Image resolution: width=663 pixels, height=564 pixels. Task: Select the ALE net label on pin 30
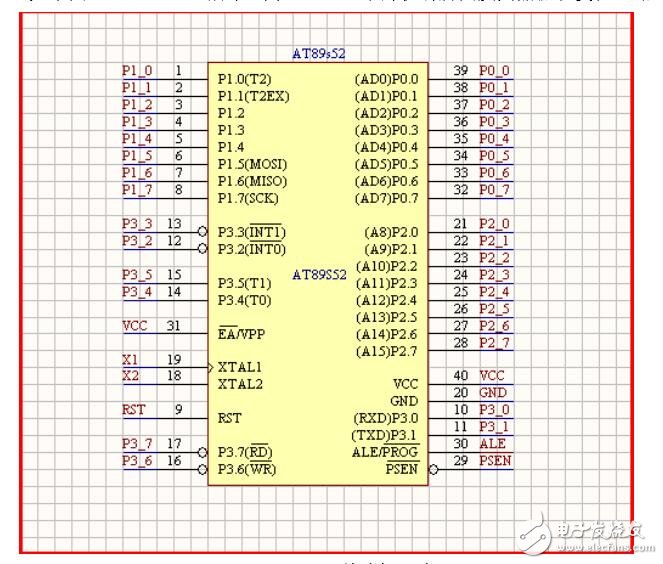click(492, 444)
